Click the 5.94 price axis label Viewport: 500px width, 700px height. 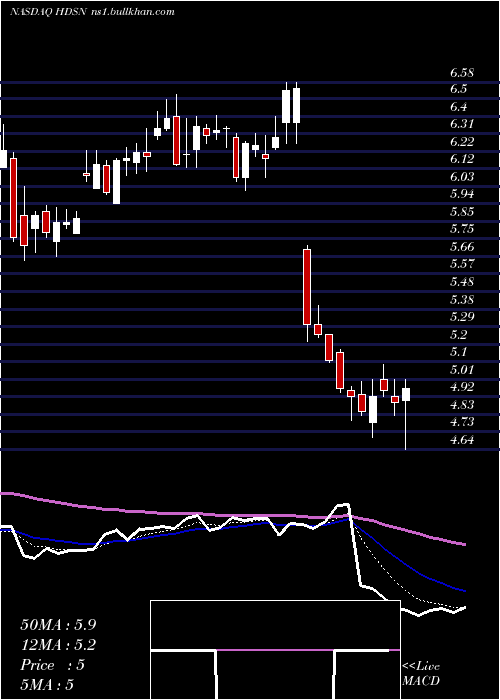click(462, 194)
